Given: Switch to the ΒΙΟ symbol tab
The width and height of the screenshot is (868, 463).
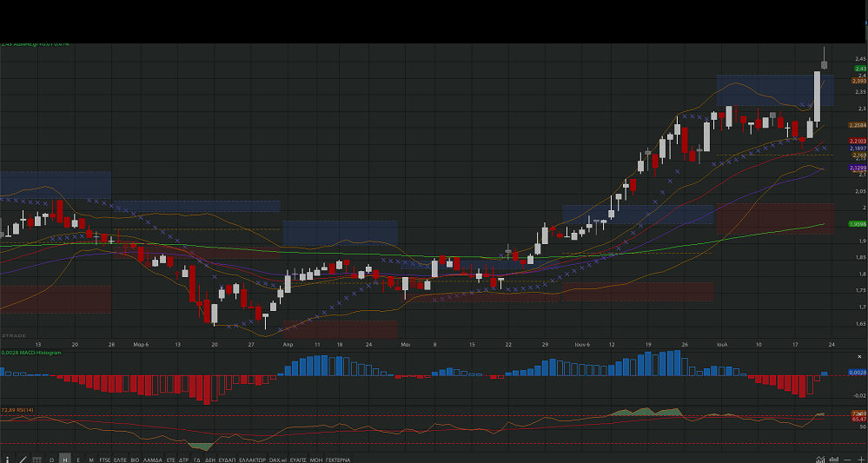Looking at the screenshot, I should tap(135, 460).
